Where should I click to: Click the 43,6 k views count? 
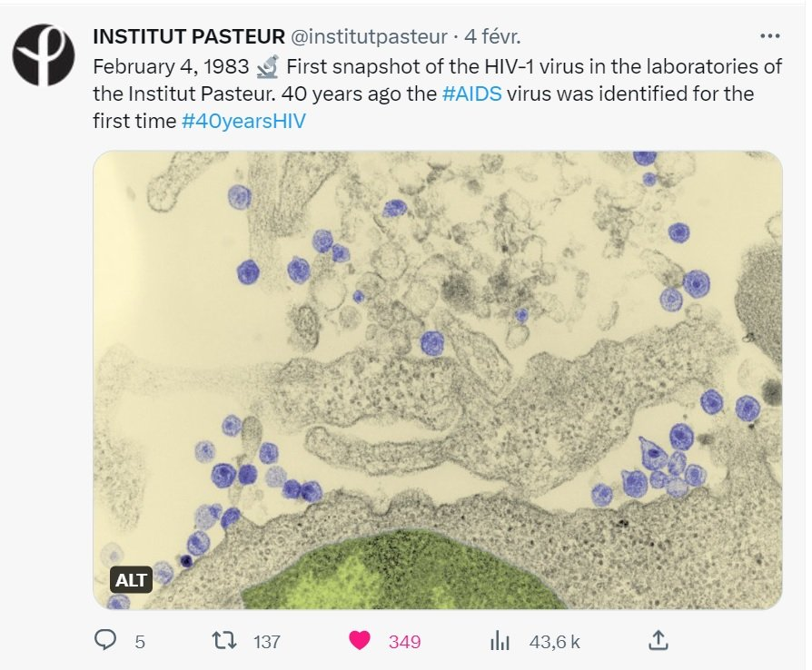pyautogui.click(x=554, y=642)
